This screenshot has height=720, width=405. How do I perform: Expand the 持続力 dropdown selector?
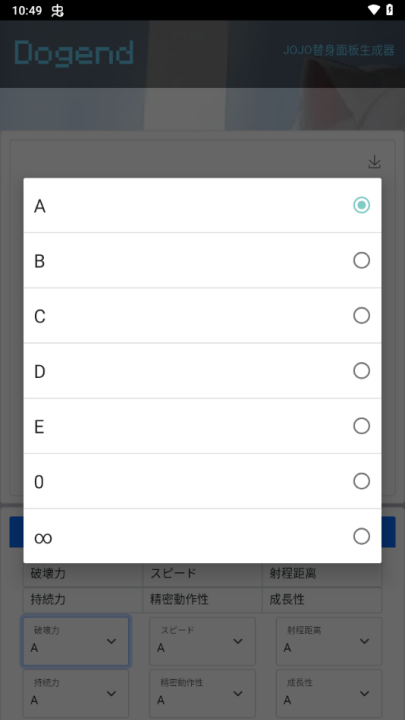pos(76,693)
